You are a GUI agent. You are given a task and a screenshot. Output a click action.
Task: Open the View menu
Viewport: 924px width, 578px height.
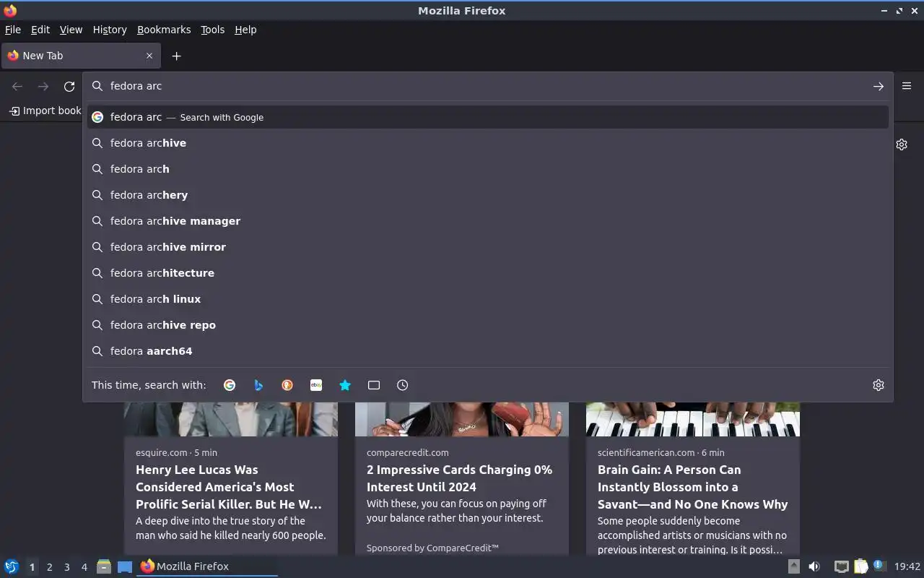coord(71,30)
